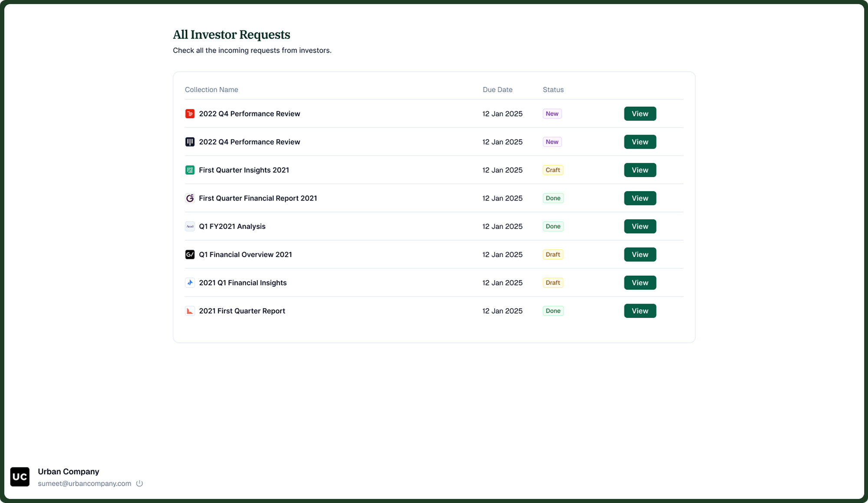The image size is (868, 503).
Task: Click due date of 2021 First Quarter Report
Action: pyautogui.click(x=503, y=311)
